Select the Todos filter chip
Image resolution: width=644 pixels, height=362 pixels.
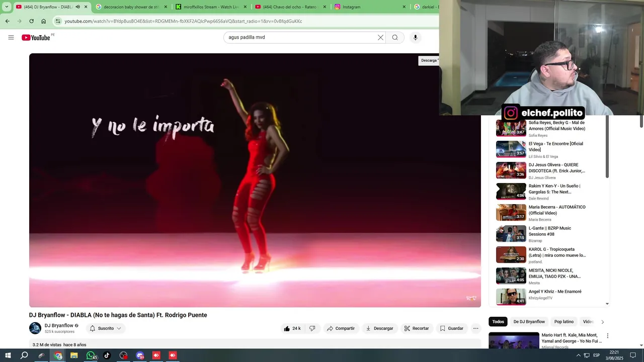pyautogui.click(x=498, y=322)
